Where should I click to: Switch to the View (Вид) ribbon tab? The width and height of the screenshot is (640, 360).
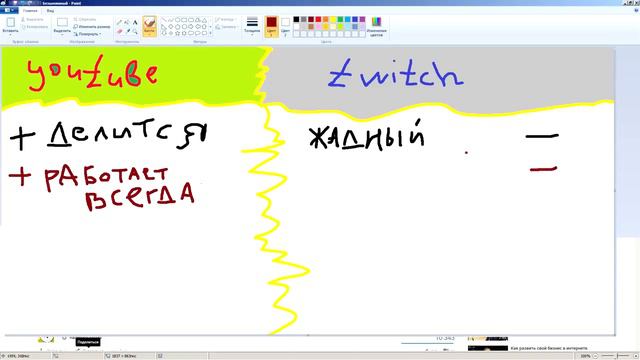[x=50, y=11]
